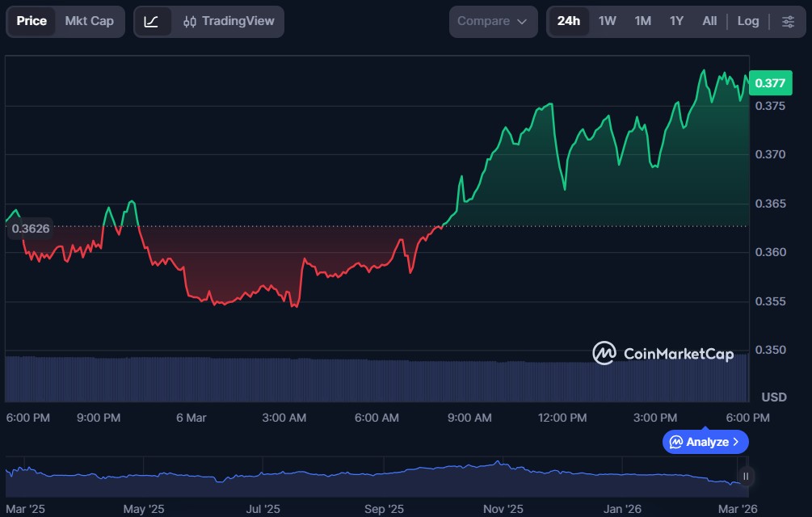Switch to the Price tab
Image resolution: width=812 pixels, height=517 pixels.
[32, 22]
